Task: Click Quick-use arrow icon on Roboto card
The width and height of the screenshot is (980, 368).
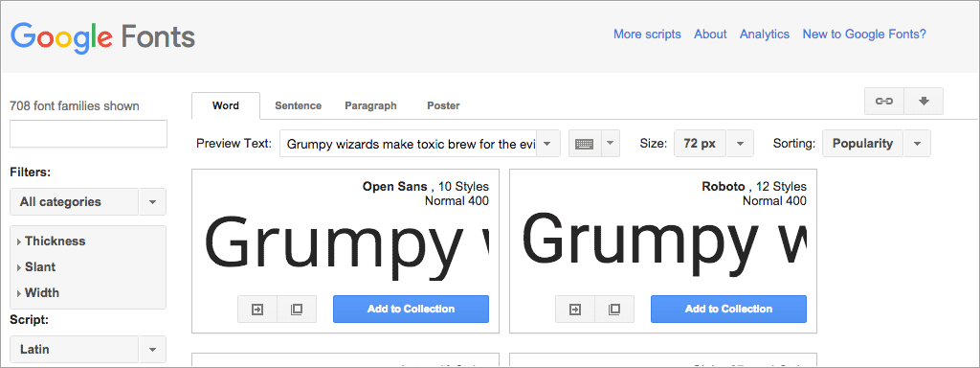Action: pyautogui.click(x=575, y=310)
